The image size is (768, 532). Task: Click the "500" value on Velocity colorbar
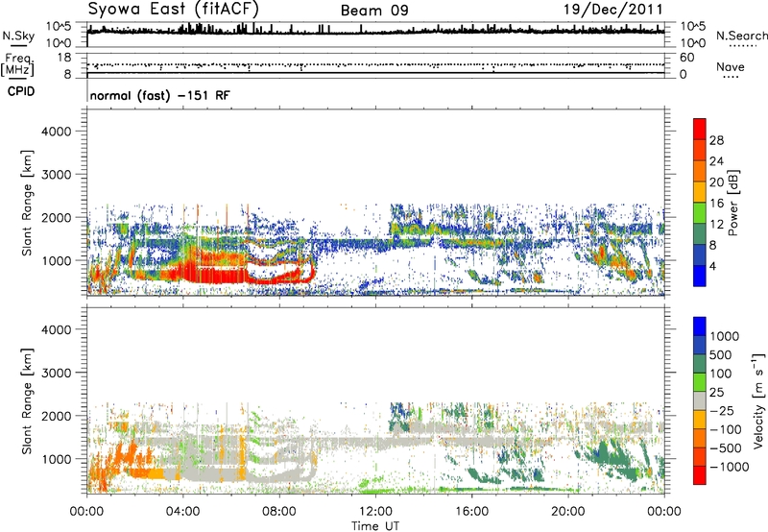721,355
